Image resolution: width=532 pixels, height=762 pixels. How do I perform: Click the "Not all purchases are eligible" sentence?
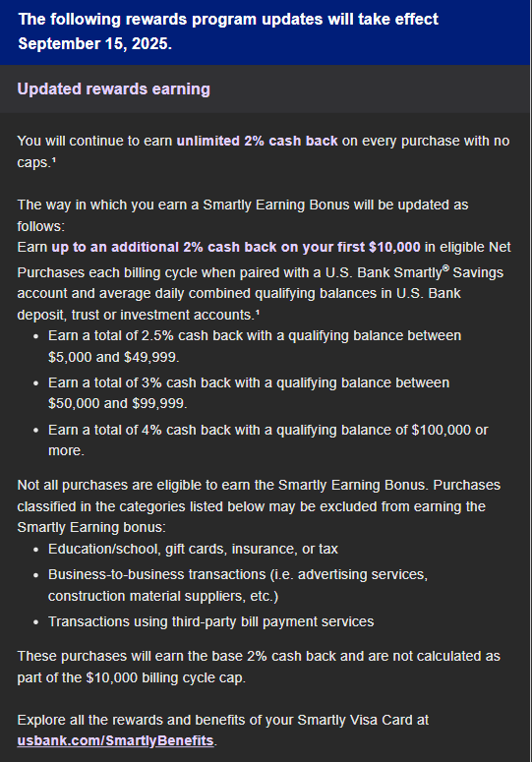pyautogui.click(x=223, y=485)
